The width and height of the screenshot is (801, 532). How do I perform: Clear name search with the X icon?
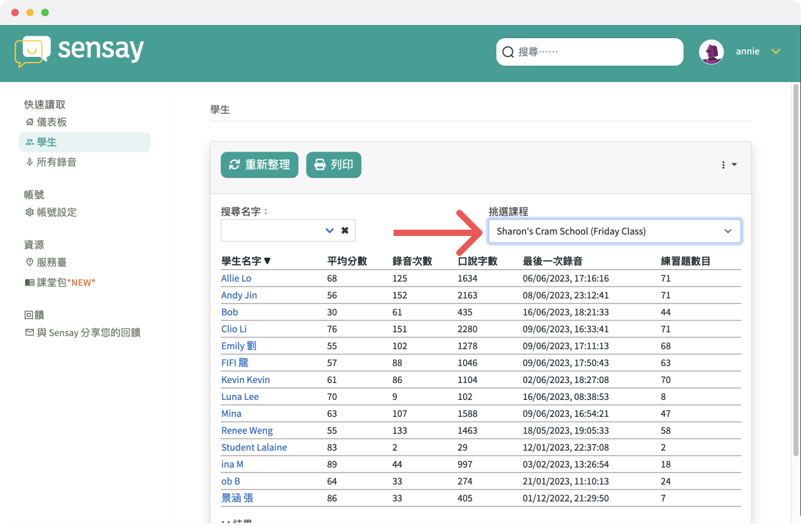click(x=345, y=230)
